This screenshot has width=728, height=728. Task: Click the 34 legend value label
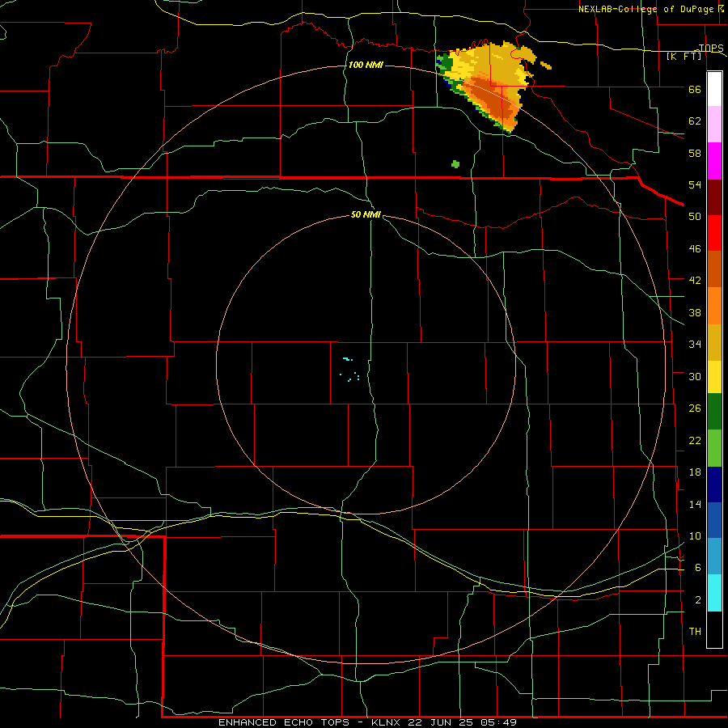695,345
